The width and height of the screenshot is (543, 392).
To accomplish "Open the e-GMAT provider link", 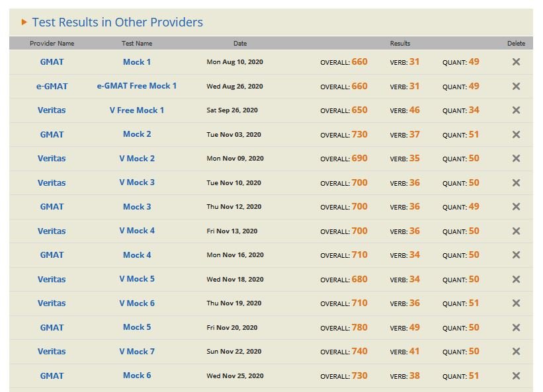I will point(52,86).
